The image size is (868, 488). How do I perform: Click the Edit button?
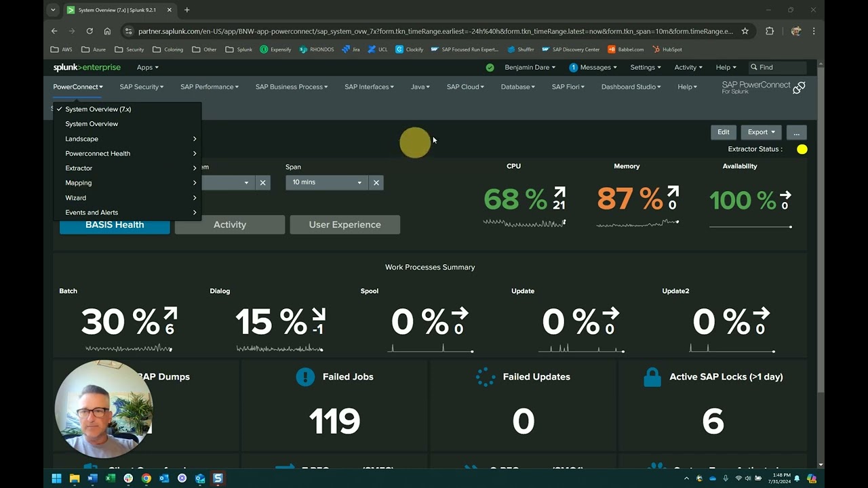click(x=724, y=132)
